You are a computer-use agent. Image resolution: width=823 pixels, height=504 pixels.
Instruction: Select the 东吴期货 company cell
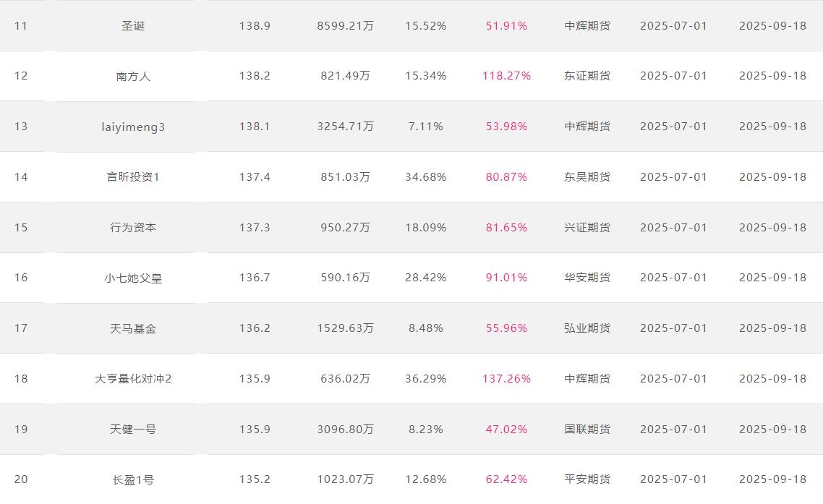pos(587,177)
